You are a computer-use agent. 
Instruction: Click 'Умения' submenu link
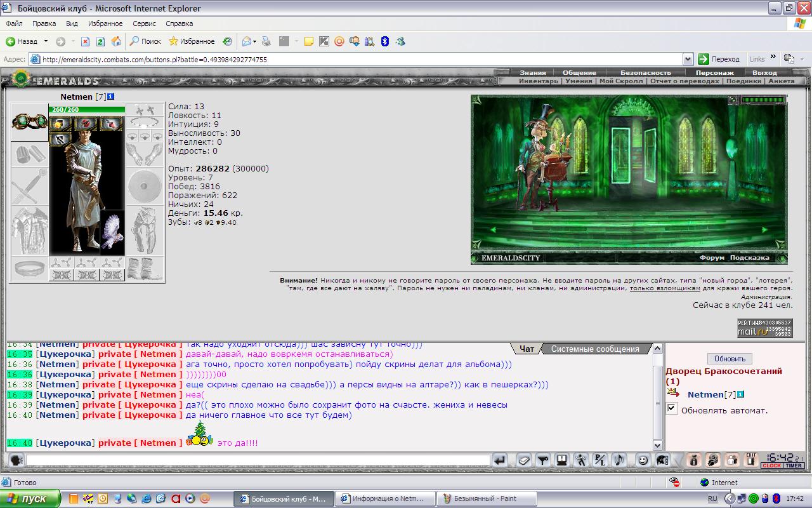pyautogui.click(x=579, y=81)
